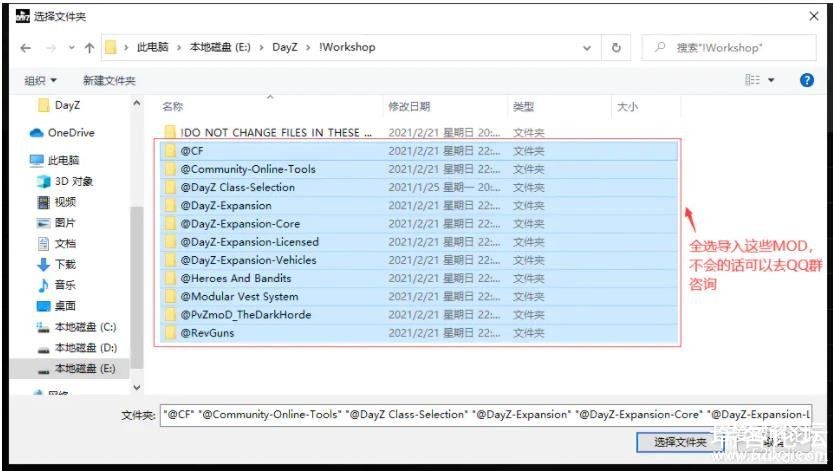Click folder icon of @Heroes And Bandits
The image size is (833, 471).
[170, 278]
